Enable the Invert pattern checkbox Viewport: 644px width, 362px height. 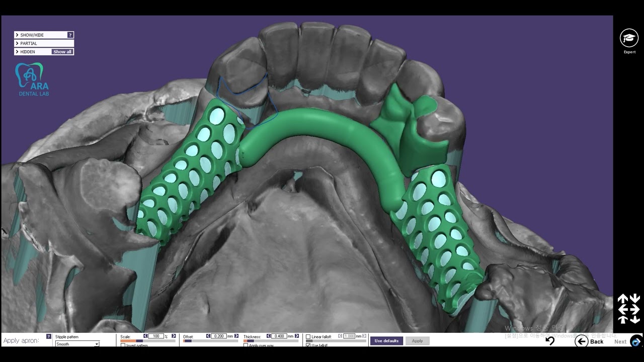(123, 345)
